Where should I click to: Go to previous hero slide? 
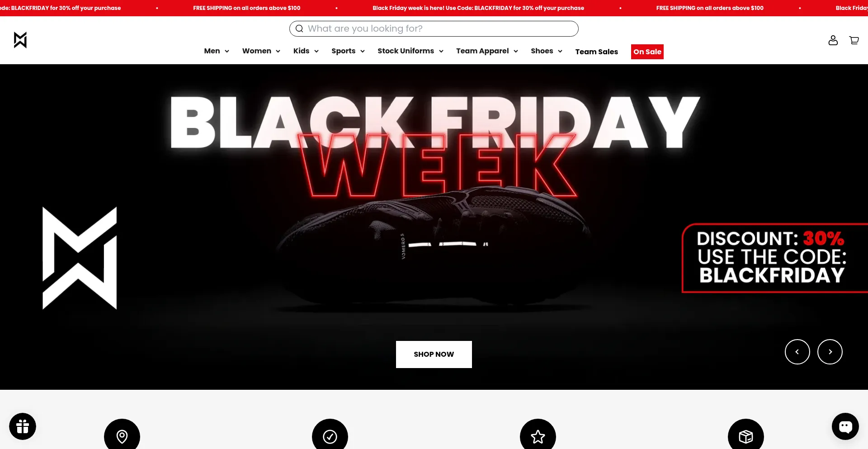pos(797,352)
